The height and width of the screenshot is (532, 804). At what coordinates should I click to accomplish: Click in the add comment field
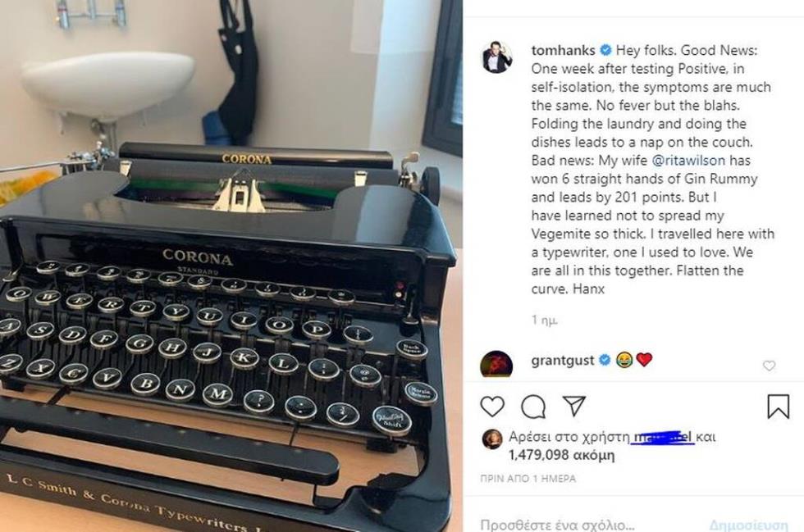[x=590, y=525]
